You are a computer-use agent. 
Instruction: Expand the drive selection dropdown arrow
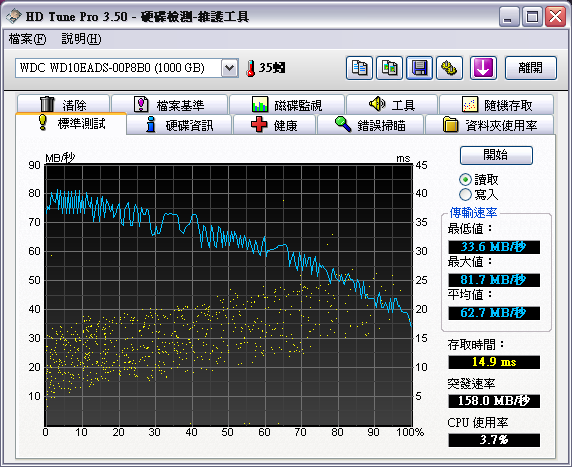tap(229, 68)
